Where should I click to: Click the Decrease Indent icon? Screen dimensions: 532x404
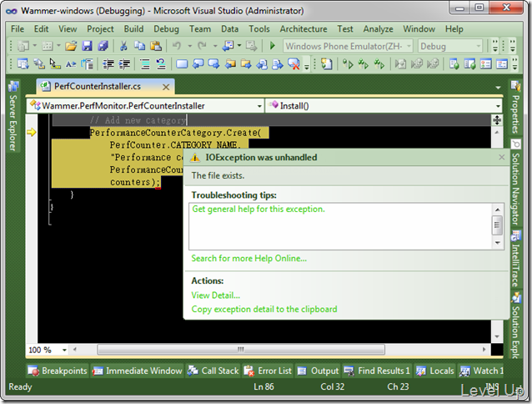coord(108,63)
